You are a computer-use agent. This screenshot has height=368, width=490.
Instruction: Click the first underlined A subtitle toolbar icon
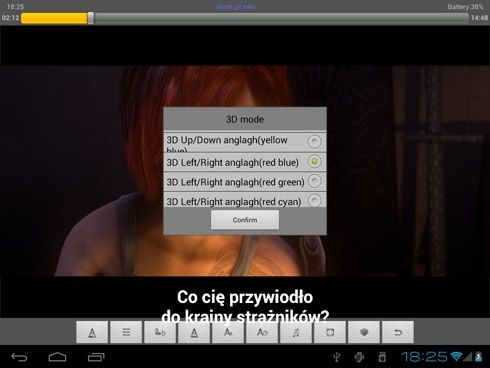(x=92, y=332)
